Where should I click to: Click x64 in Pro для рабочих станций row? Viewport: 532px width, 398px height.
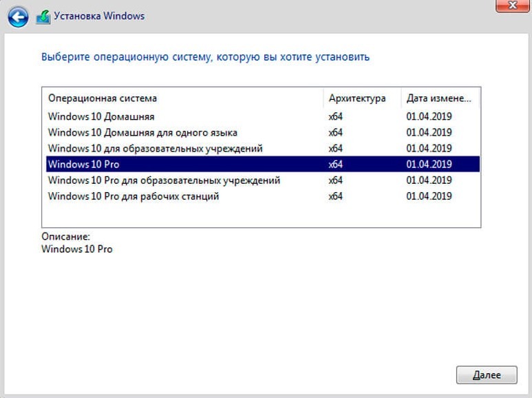pyautogui.click(x=335, y=196)
